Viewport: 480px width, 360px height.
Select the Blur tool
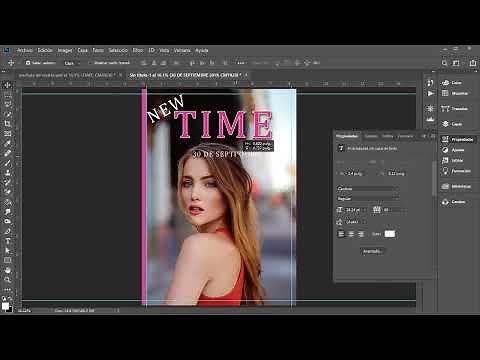pos(7,211)
